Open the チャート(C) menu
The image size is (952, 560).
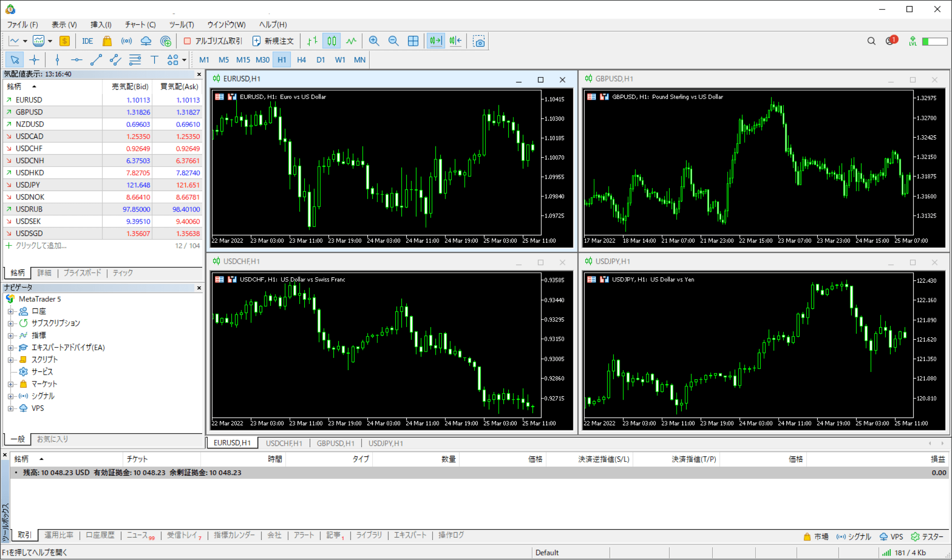[140, 24]
